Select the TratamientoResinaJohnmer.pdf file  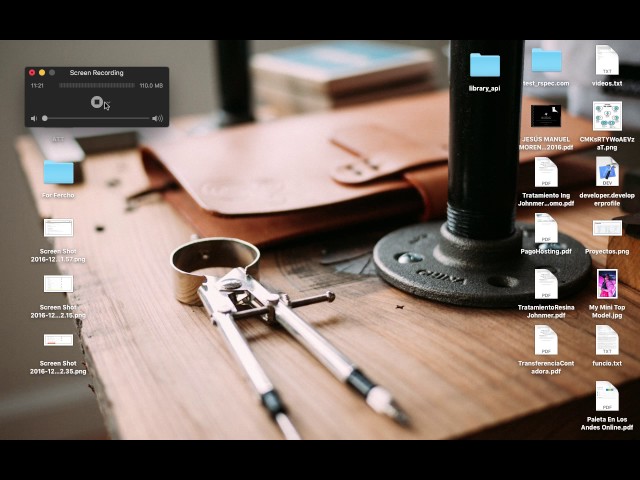[545, 284]
